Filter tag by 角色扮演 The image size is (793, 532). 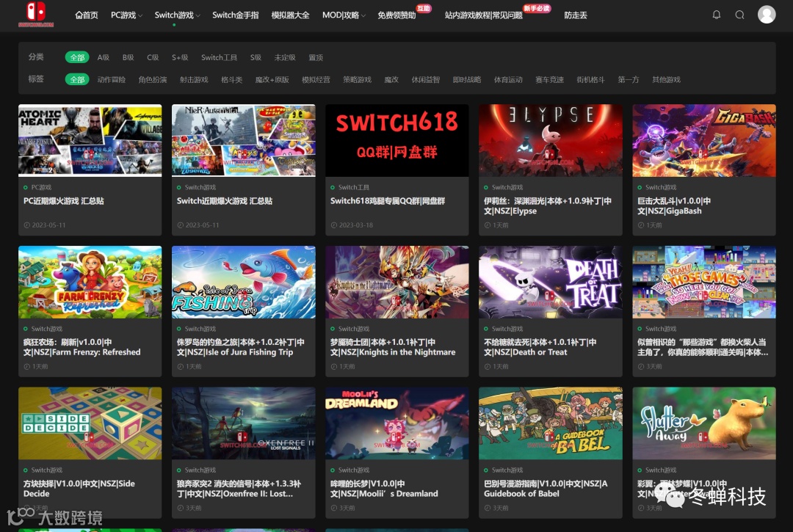point(153,80)
